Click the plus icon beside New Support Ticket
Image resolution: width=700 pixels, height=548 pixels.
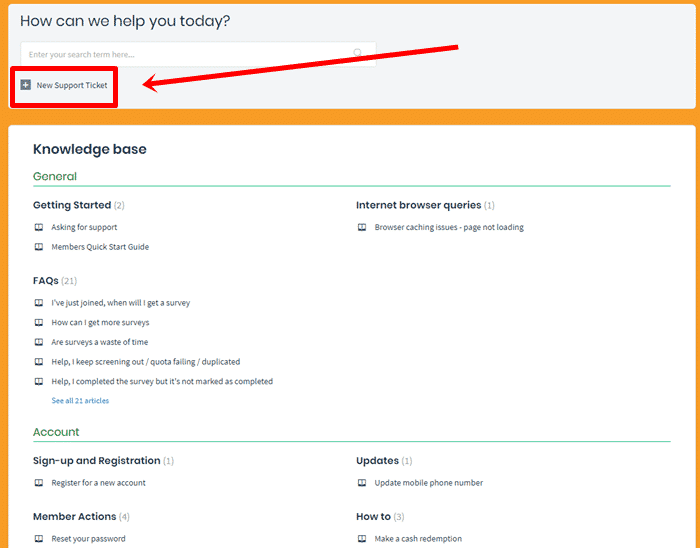pos(26,85)
